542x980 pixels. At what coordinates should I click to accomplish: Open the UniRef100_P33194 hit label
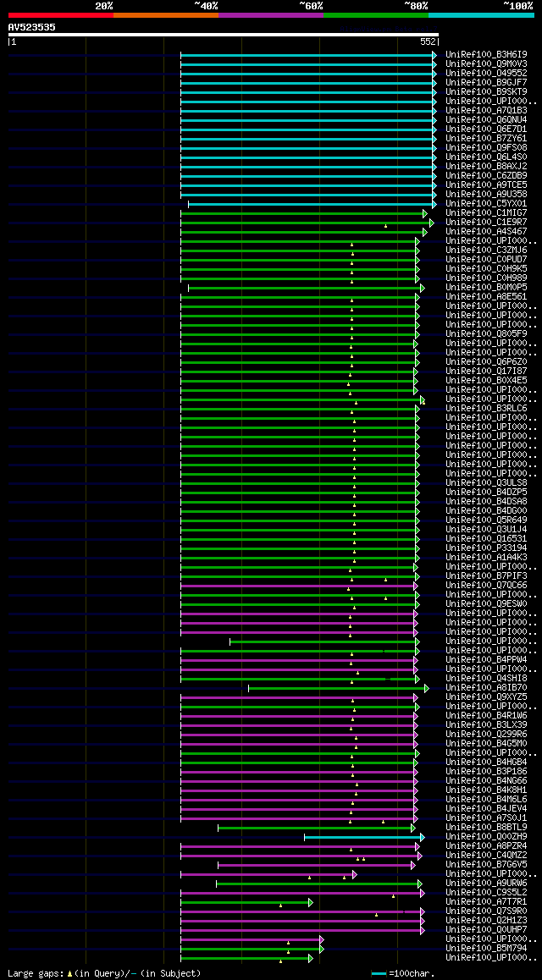click(x=486, y=548)
